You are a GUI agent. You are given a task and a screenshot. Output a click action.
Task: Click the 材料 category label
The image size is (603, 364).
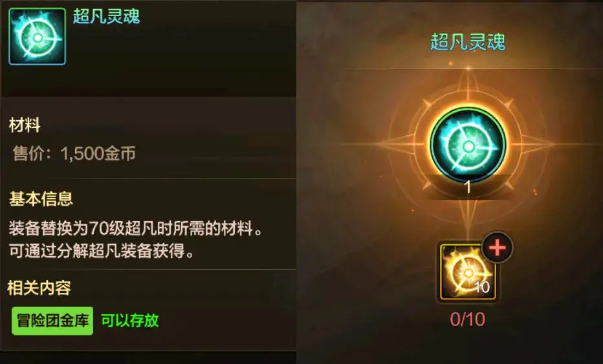coord(25,125)
